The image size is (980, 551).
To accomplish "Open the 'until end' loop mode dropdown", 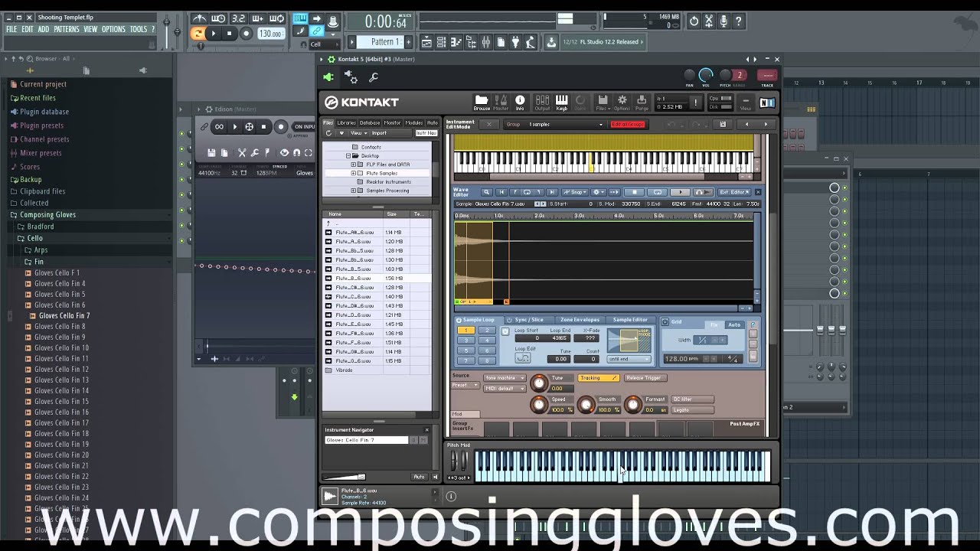I will [x=629, y=359].
